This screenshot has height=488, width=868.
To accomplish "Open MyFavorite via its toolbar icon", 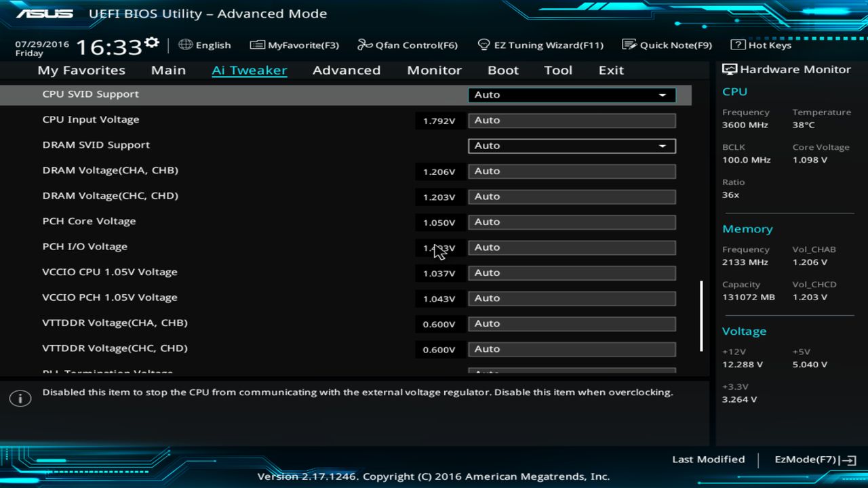I will click(258, 44).
